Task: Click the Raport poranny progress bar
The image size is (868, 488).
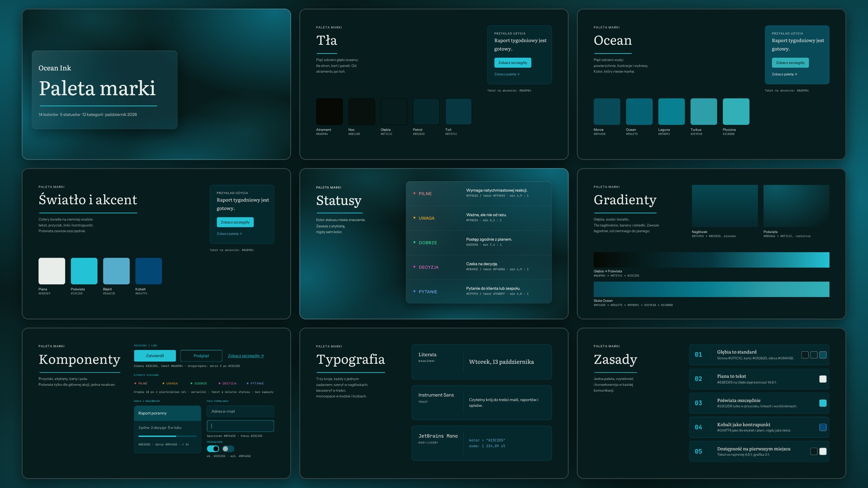Action: pyautogui.click(x=167, y=436)
